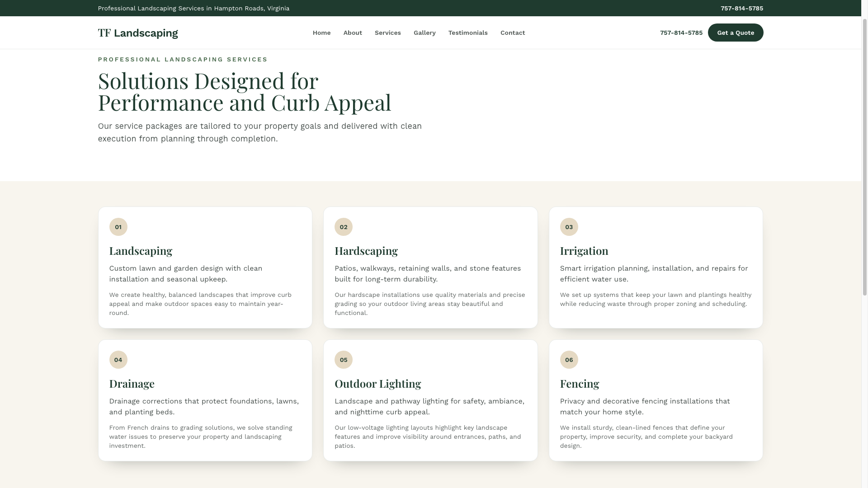Viewport: 868px width, 488px height.
Task: Click the Get a Quote button
Action: (736, 33)
